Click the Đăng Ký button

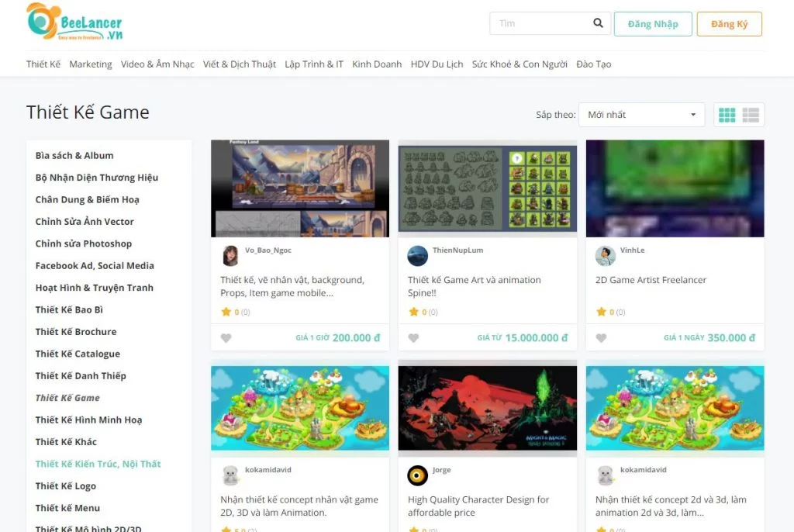click(x=729, y=24)
